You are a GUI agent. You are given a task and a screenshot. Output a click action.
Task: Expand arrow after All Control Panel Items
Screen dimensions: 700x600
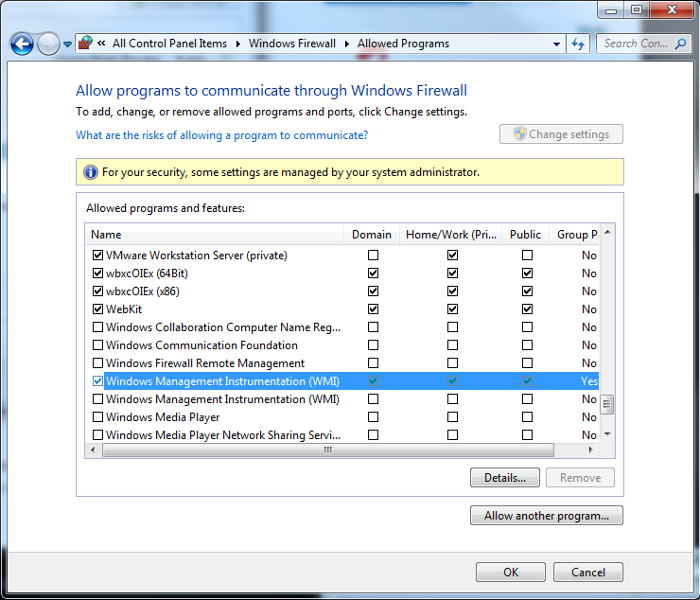pos(238,44)
